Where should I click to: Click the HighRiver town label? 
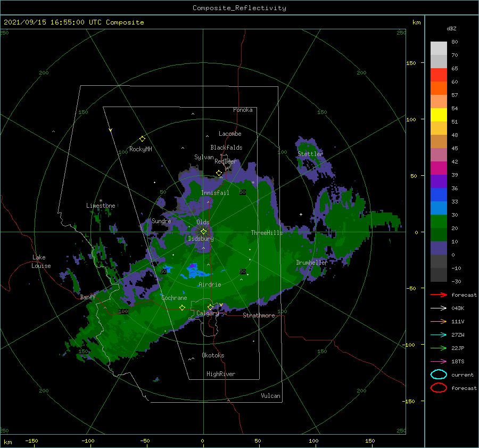[x=221, y=374]
